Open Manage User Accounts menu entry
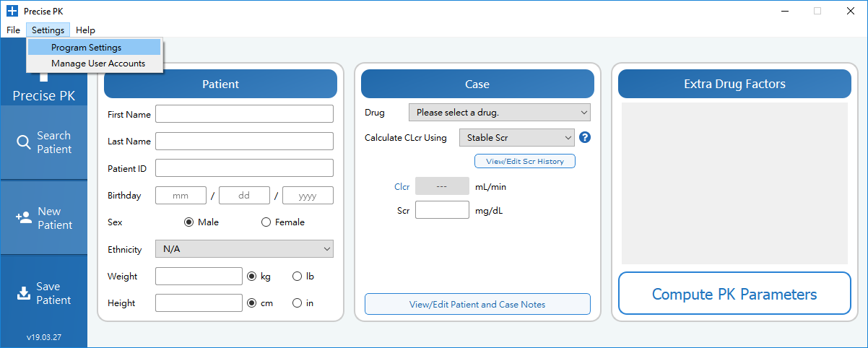Viewport: 868px width, 348px height. click(x=97, y=64)
